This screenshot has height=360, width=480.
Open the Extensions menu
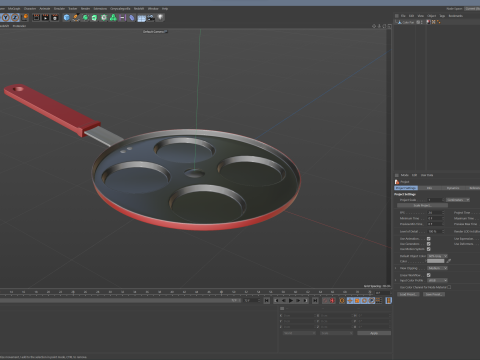tap(100, 8)
